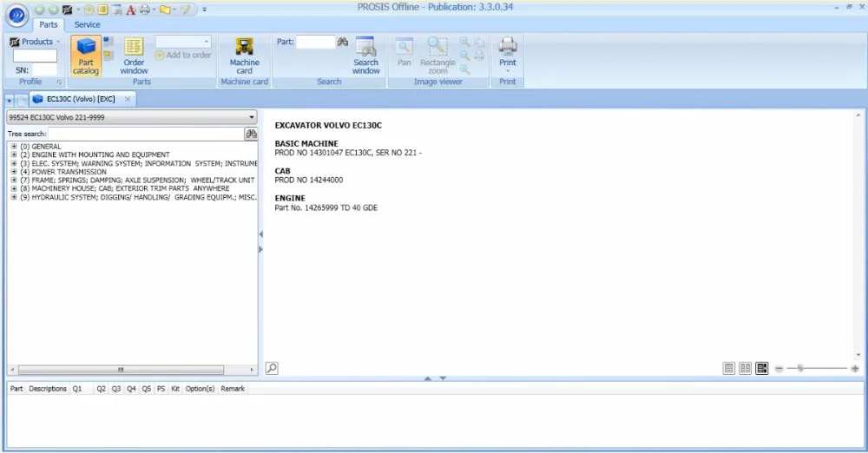Click the fit zoom magnifier in Image viewer
The image size is (868, 453).
pos(465,69)
